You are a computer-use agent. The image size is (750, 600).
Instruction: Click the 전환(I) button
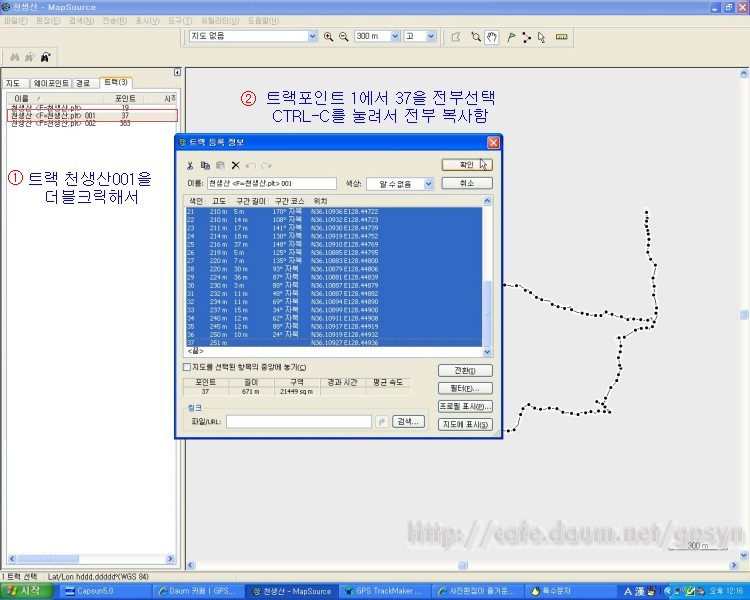coord(465,370)
